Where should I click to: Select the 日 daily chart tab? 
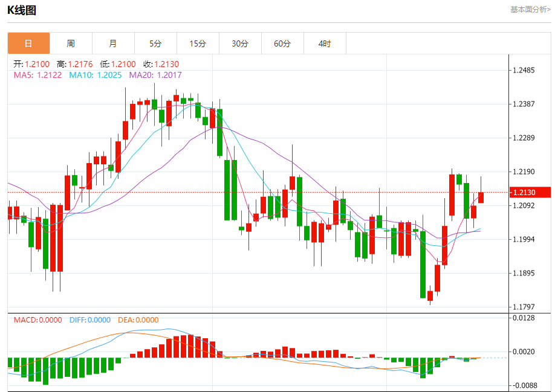coord(28,43)
